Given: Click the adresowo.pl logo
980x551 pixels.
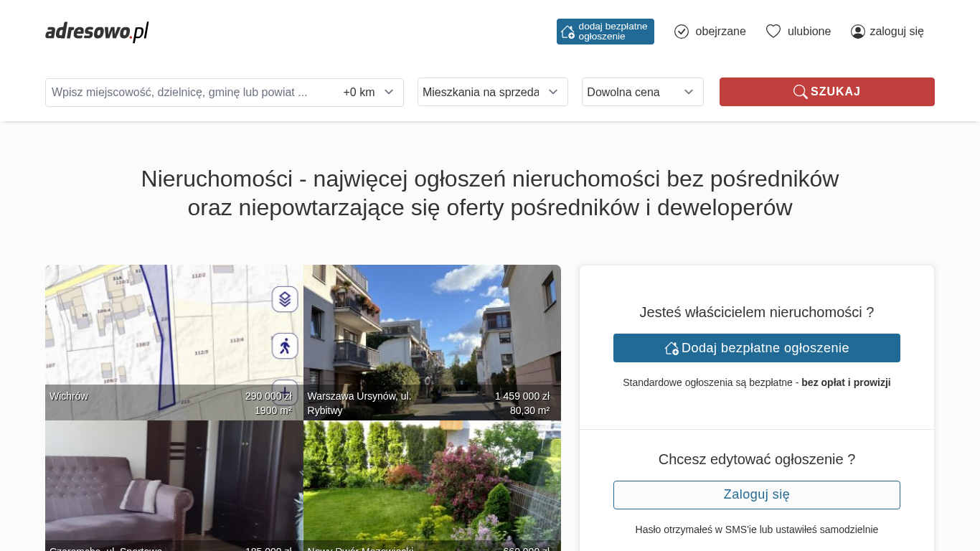Looking at the screenshot, I should click(x=97, y=32).
